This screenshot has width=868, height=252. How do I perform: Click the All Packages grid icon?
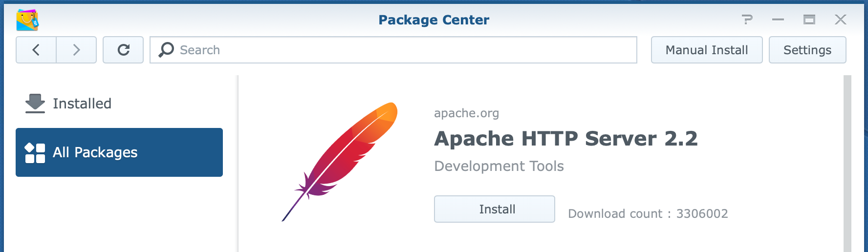point(35,153)
